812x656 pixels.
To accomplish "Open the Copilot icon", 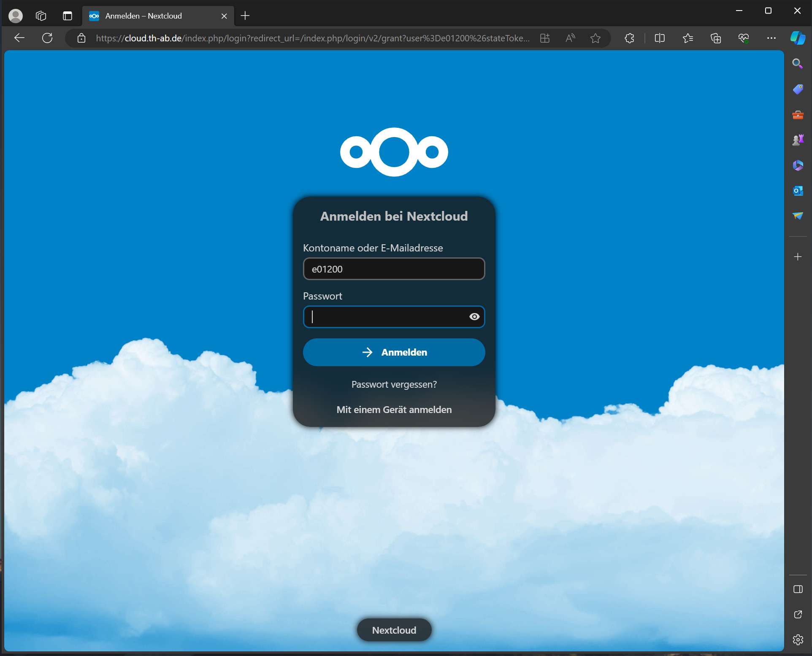I will point(798,38).
